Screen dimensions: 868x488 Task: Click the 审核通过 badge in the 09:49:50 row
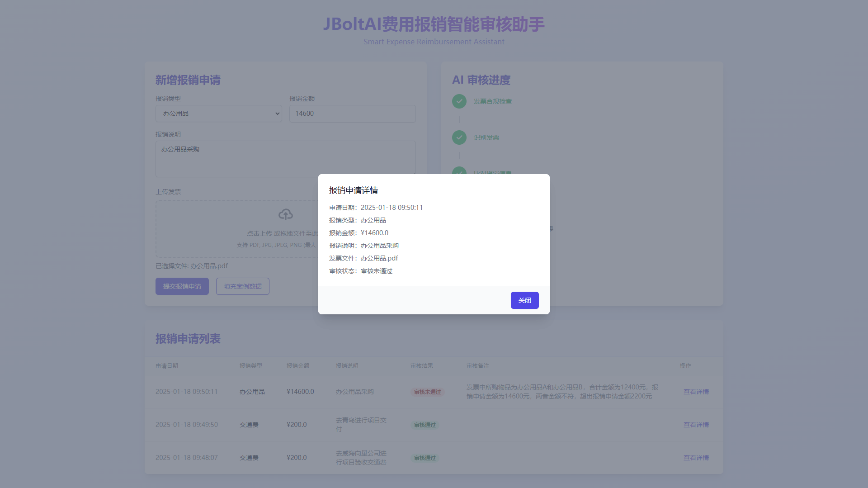tap(425, 425)
